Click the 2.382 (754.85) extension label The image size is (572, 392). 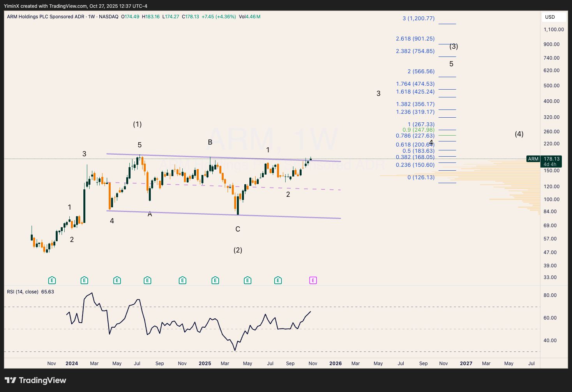[x=415, y=51]
